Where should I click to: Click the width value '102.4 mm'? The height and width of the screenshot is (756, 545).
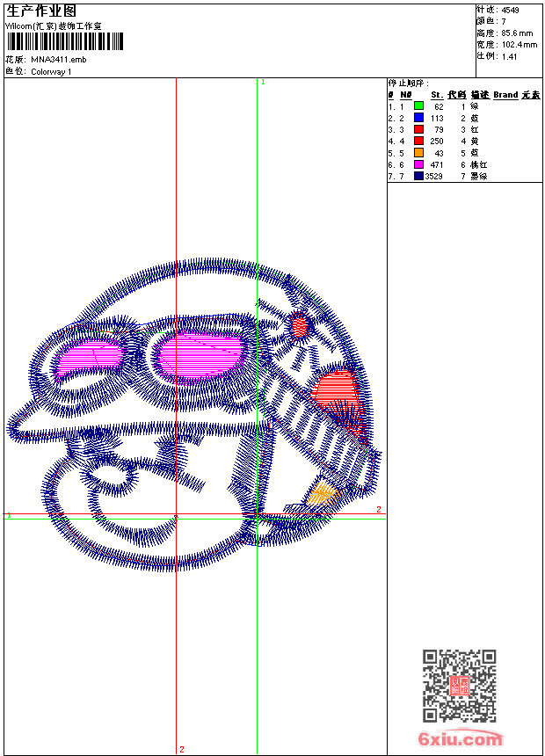tap(520, 45)
